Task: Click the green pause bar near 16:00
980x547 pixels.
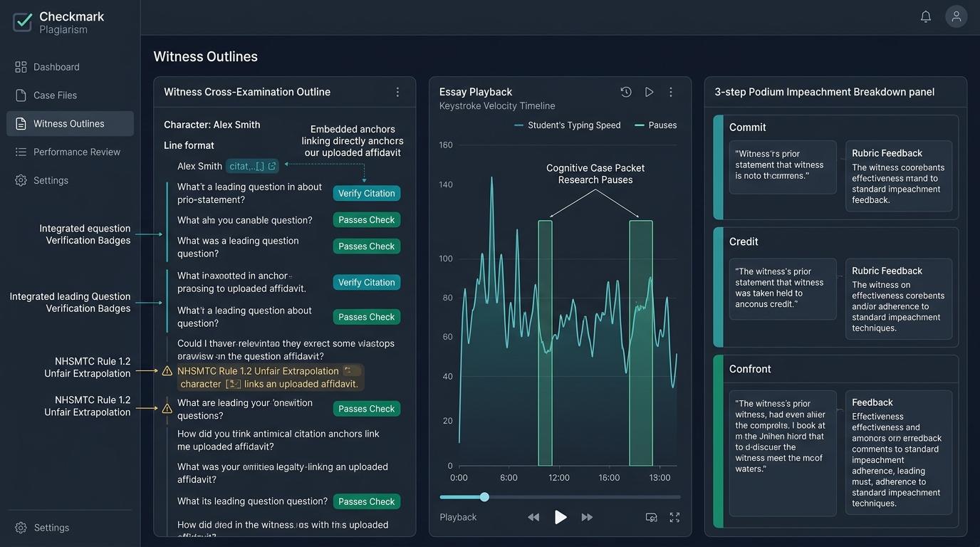Action: click(641, 343)
